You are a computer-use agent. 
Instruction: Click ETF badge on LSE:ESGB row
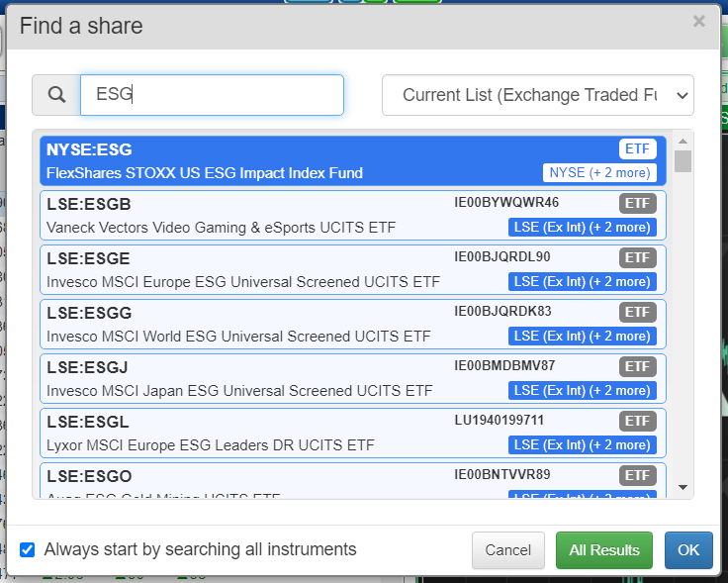tap(637, 203)
